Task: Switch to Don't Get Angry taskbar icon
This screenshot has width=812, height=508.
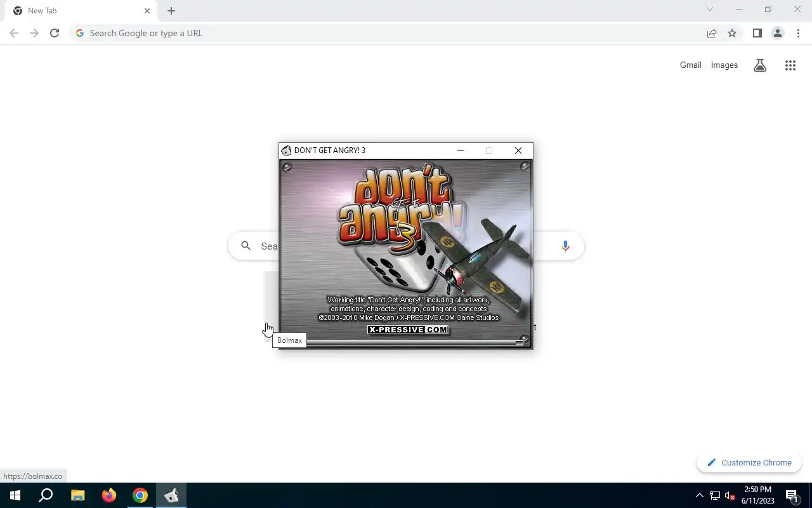Action: click(171, 495)
